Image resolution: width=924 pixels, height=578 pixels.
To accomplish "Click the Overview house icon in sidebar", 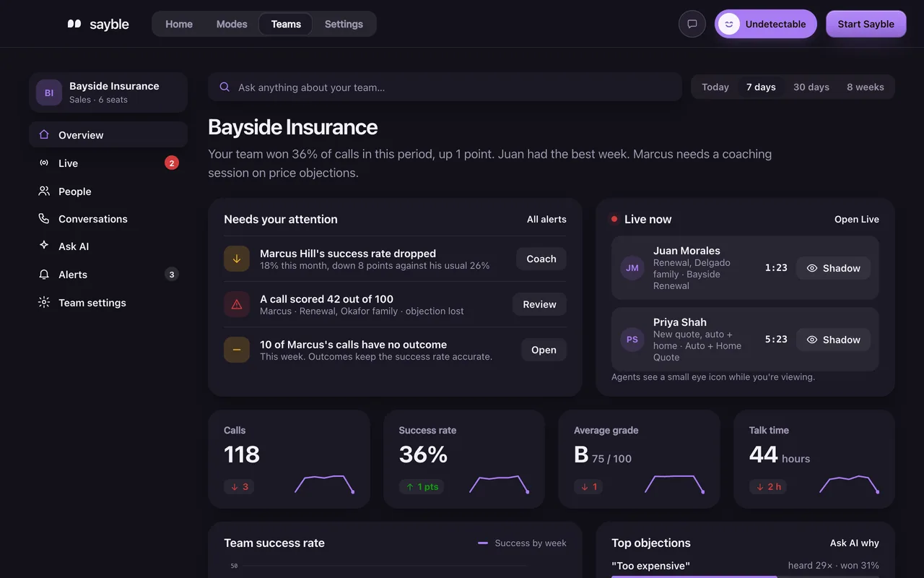I will point(44,134).
